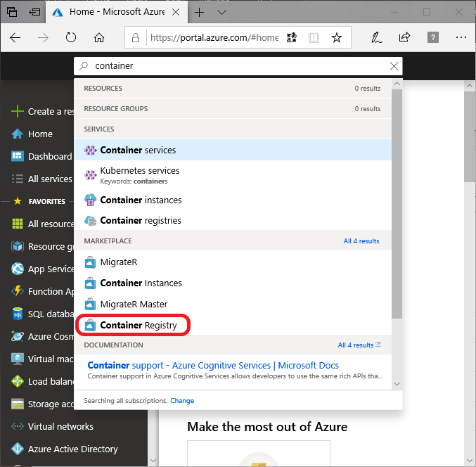Click the translate icon in address bar
The height and width of the screenshot is (467, 476).
(x=291, y=38)
